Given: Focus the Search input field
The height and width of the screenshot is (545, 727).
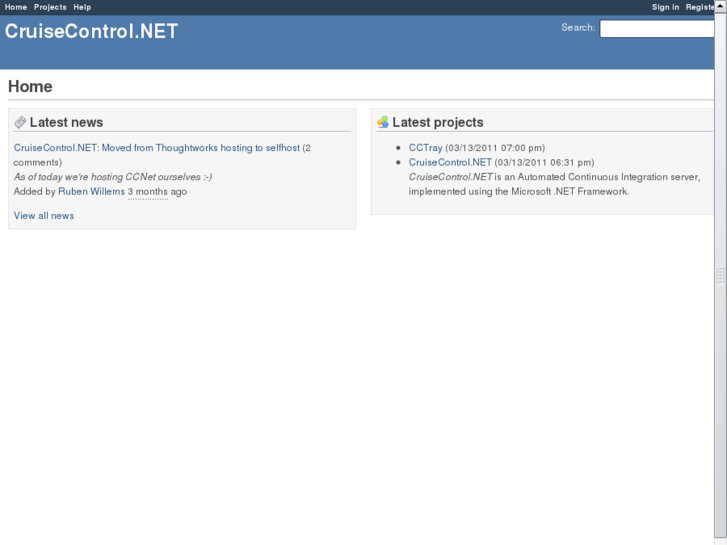Looking at the screenshot, I should click(657, 28).
